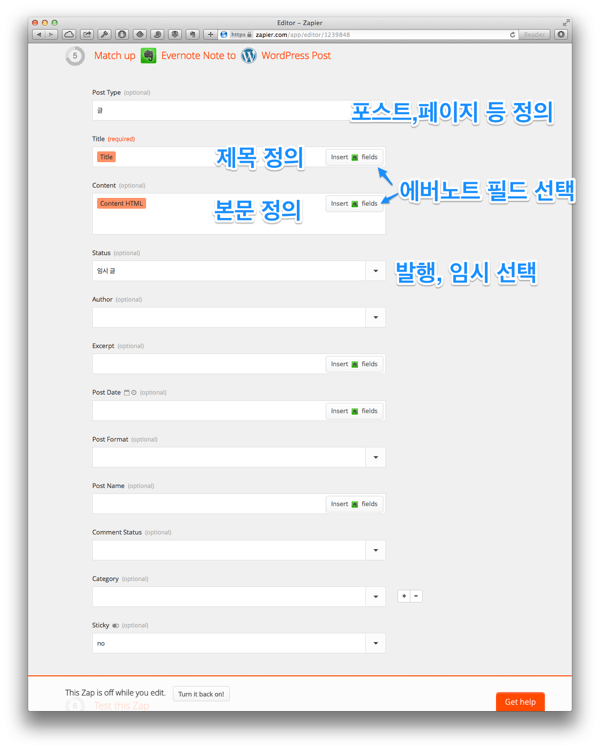This screenshot has height=750, width=600.
Task: Click the step 5 circle indicator
Action: [75, 56]
